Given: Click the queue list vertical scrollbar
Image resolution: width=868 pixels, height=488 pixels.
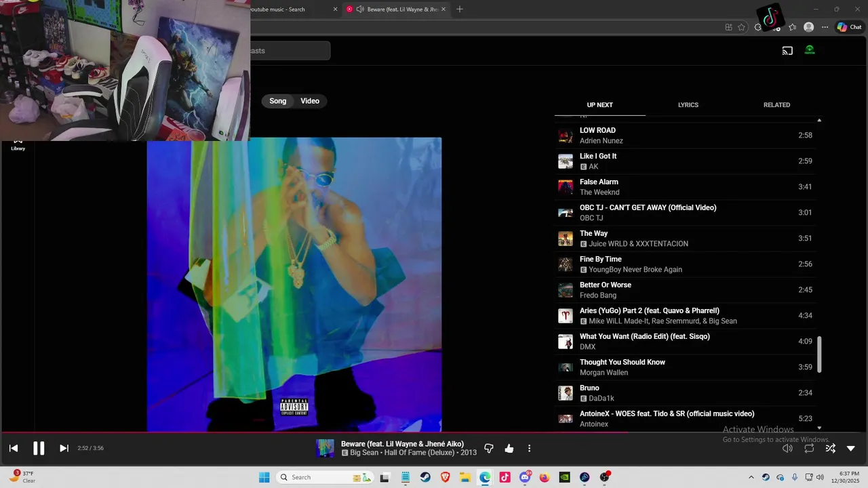Looking at the screenshot, I should [819, 354].
